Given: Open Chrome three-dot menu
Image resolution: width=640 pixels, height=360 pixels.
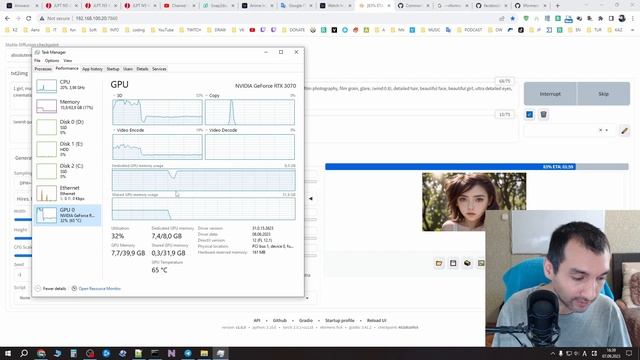Looking at the screenshot, I should coord(633,18).
